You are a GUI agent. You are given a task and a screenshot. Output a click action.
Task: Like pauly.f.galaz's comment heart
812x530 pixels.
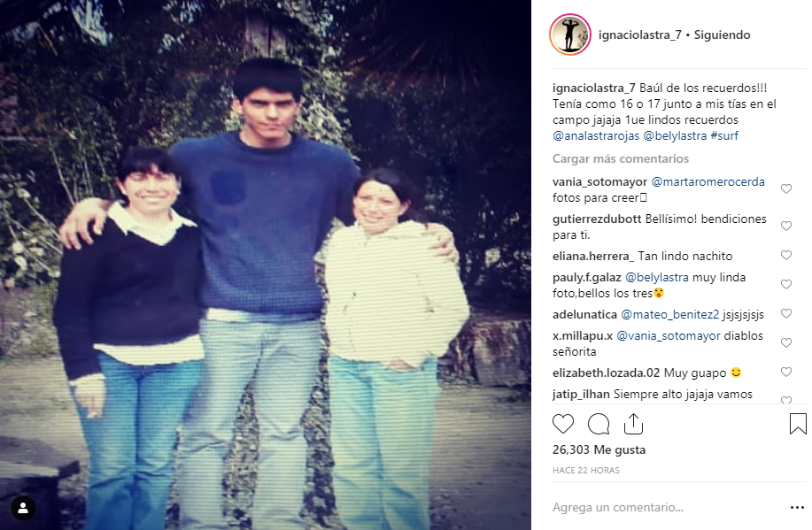786,285
